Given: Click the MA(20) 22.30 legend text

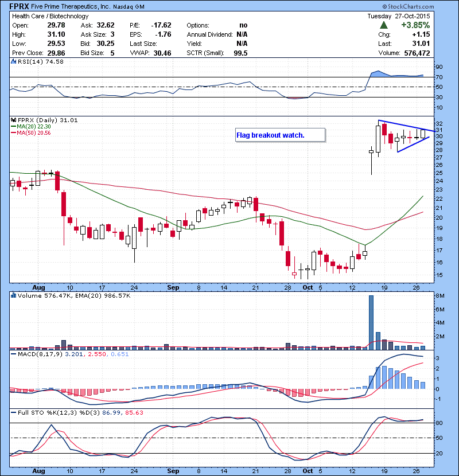Looking at the screenshot, I should point(34,127).
